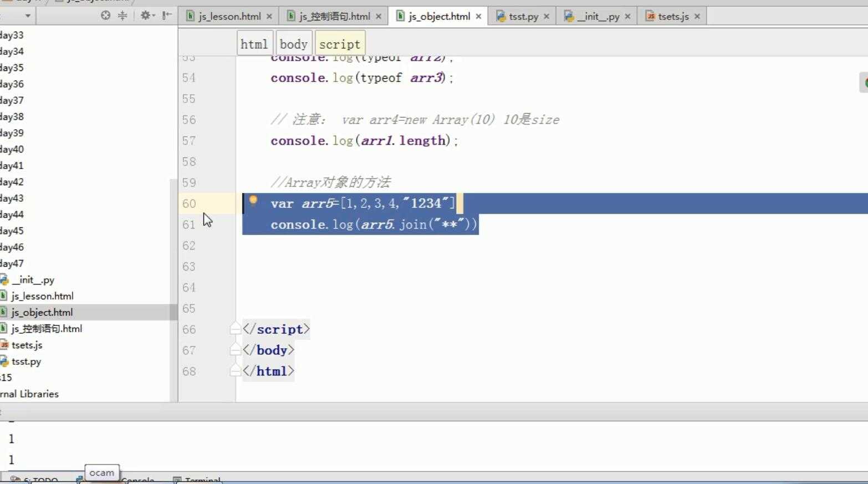
Task: Select day44 folder in project tree
Action: pos(12,215)
